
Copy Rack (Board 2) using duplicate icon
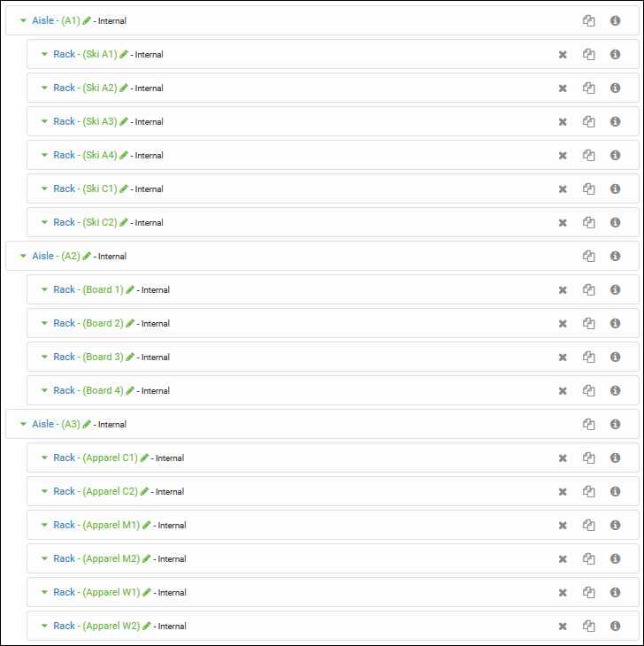coord(588,323)
